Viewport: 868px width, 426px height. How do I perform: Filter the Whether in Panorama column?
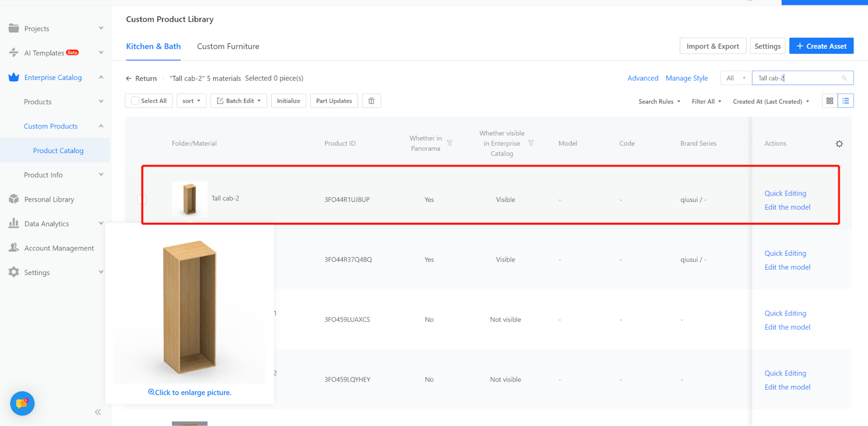coord(450,143)
